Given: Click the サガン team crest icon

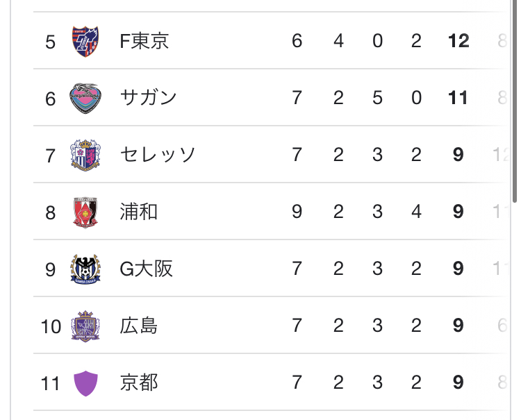Looking at the screenshot, I should (86, 98).
